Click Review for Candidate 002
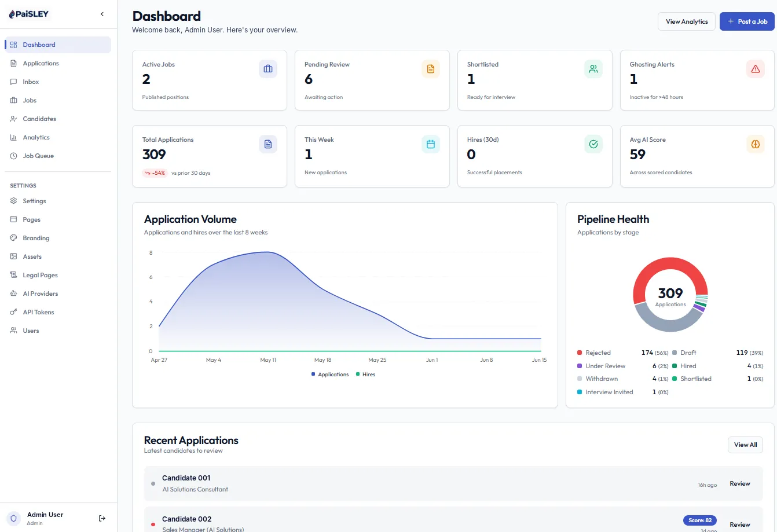Image resolution: width=777 pixels, height=532 pixels. coord(740,524)
